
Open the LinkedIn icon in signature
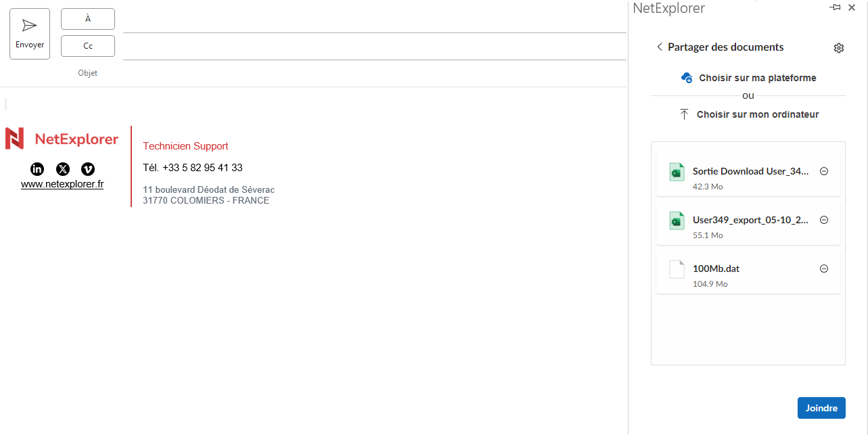coord(38,169)
